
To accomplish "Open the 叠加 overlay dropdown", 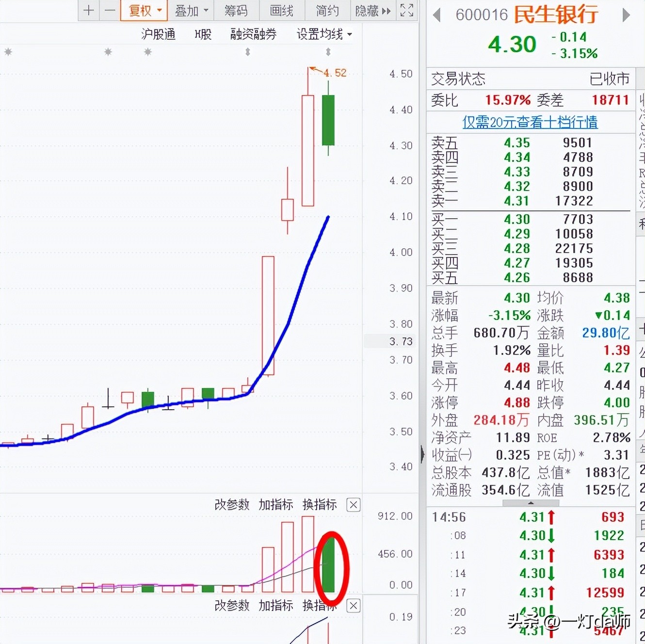I will [x=188, y=10].
